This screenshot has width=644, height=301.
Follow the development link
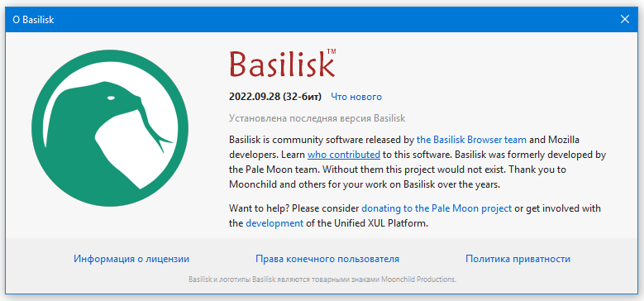[274, 223]
